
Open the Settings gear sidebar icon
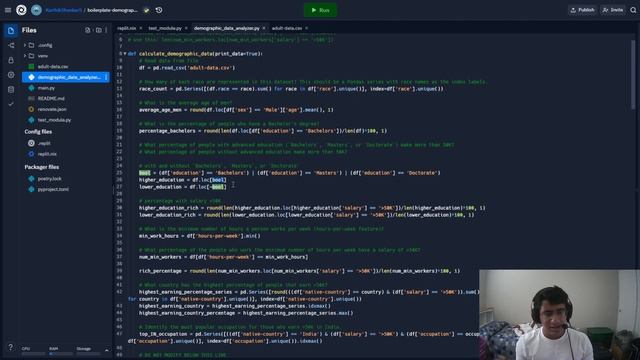[11, 75]
